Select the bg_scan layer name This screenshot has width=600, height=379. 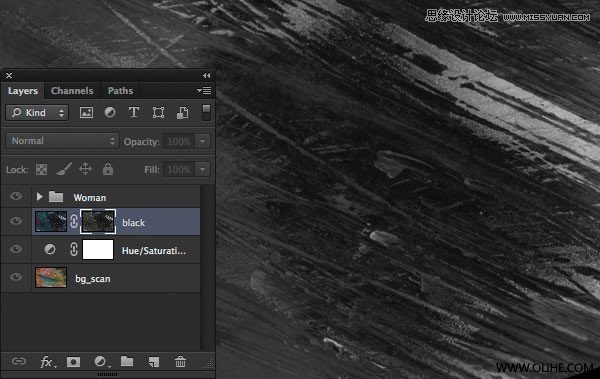pyautogui.click(x=93, y=279)
